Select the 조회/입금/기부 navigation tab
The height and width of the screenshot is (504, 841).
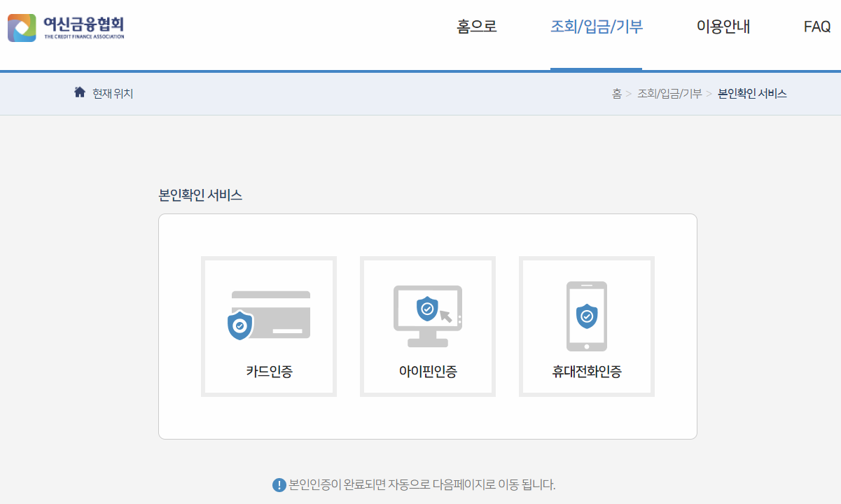point(596,26)
